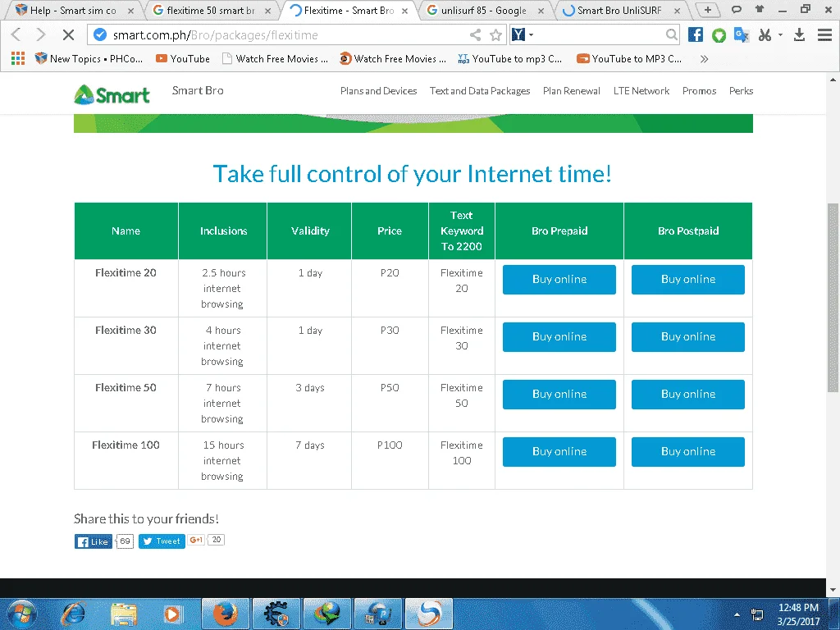Click Smart Bro site link
Viewport: 840px width, 630px height.
198,90
